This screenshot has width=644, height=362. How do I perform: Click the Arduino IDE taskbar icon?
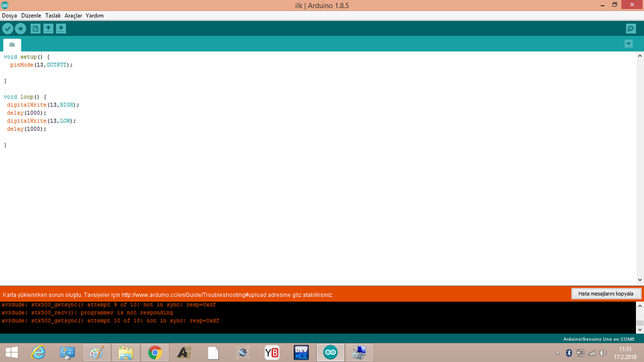(331, 353)
